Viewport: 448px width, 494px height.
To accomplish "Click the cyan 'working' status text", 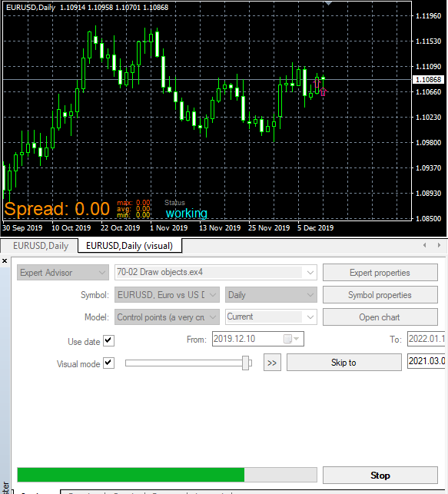I will coord(186,214).
